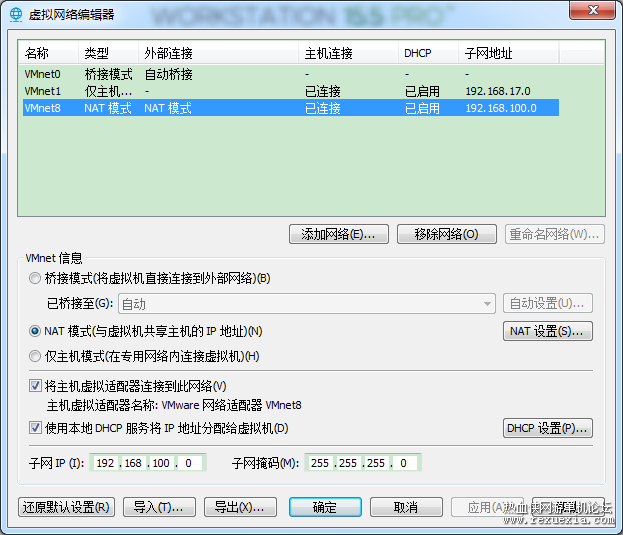Sort by 子网地址 column header
Image resolution: width=623 pixels, height=535 pixels.
[509, 53]
